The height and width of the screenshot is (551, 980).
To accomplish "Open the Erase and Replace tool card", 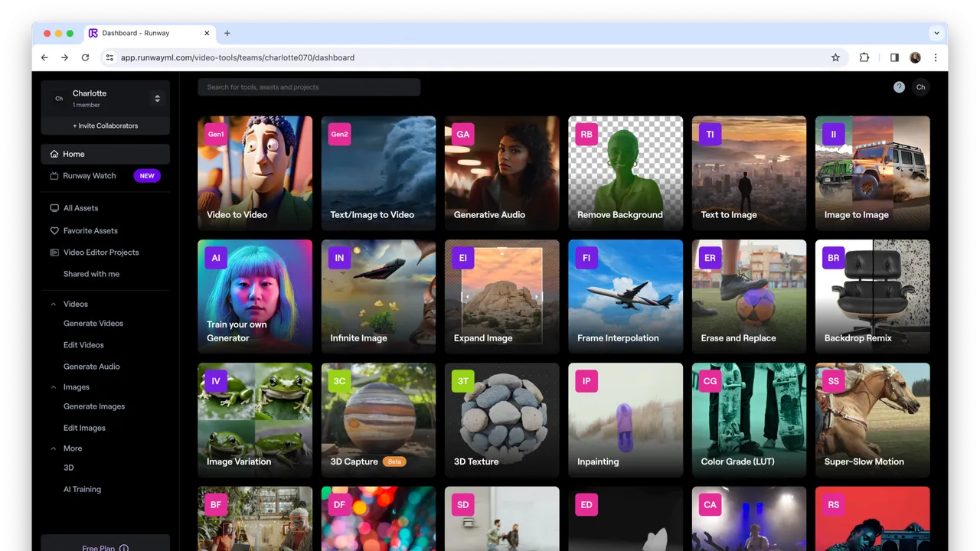I will coord(749,297).
